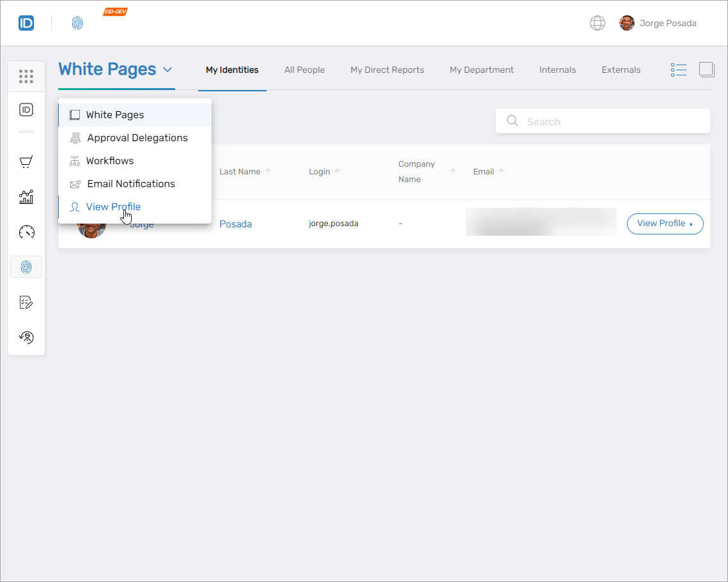Click inside the Search field

coord(603,121)
